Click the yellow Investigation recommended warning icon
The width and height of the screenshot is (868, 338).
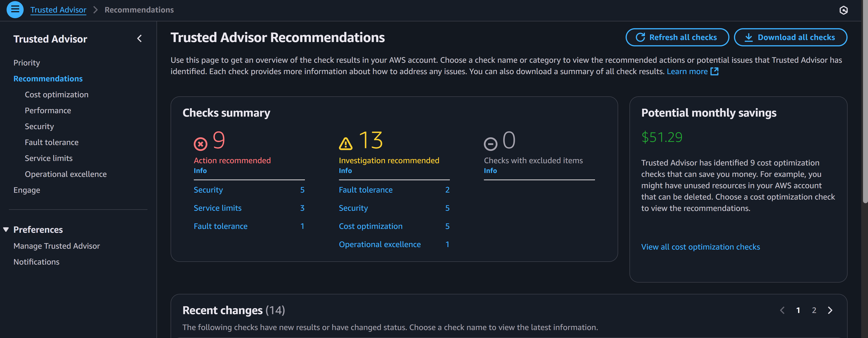tap(345, 144)
